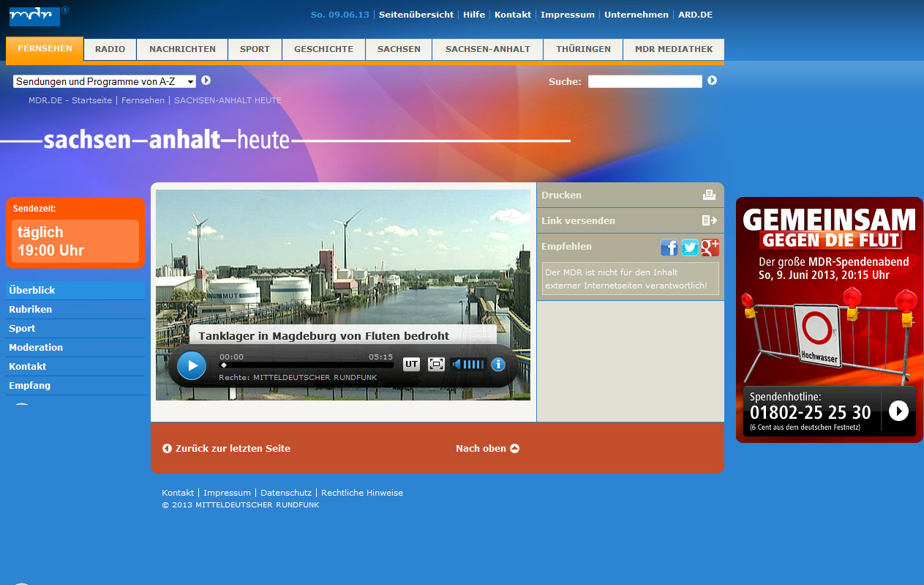This screenshot has width=924, height=585.
Task: Click the täglich 19:00 Uhr Sendezeit box
Action: [x=75, y=241]
